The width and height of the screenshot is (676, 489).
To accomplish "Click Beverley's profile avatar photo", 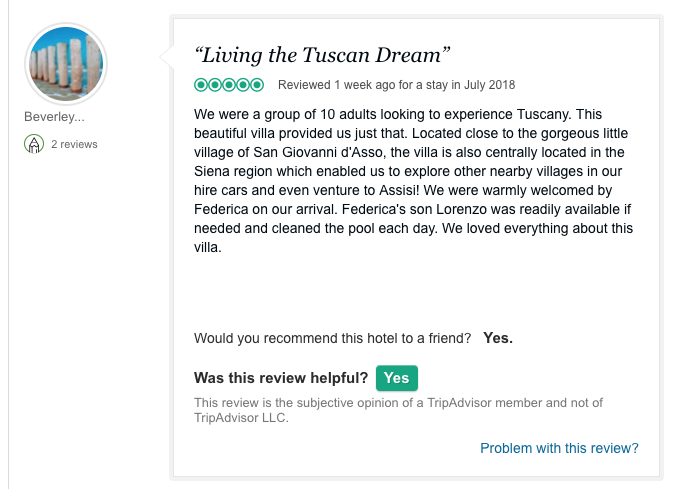I will coord(65,63).
